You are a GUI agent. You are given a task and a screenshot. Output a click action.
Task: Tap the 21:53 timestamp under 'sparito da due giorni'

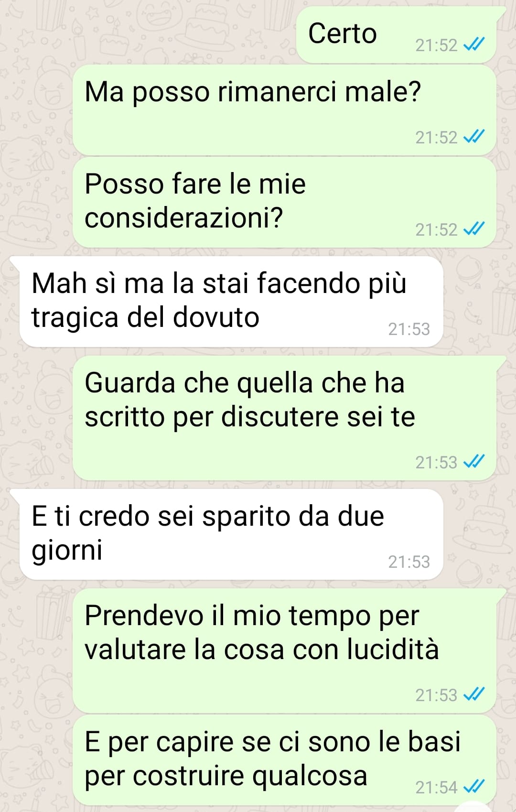coord(409,562)
